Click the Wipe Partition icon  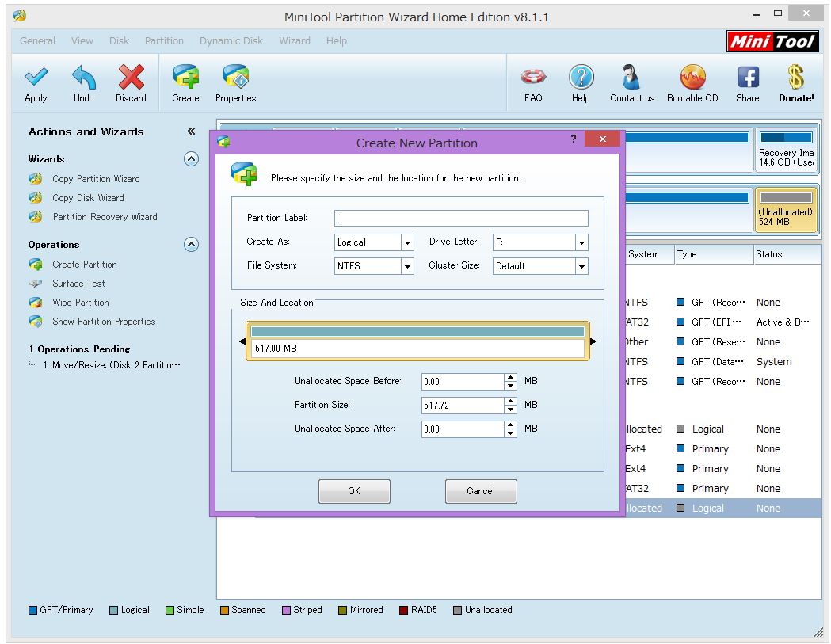click(36, 302)
